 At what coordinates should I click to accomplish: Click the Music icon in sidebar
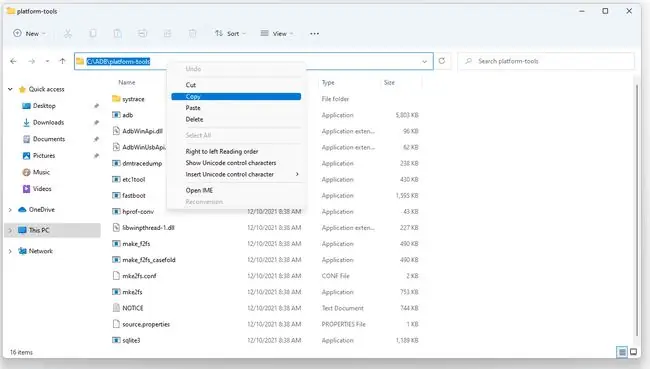(x=26, y=172)
